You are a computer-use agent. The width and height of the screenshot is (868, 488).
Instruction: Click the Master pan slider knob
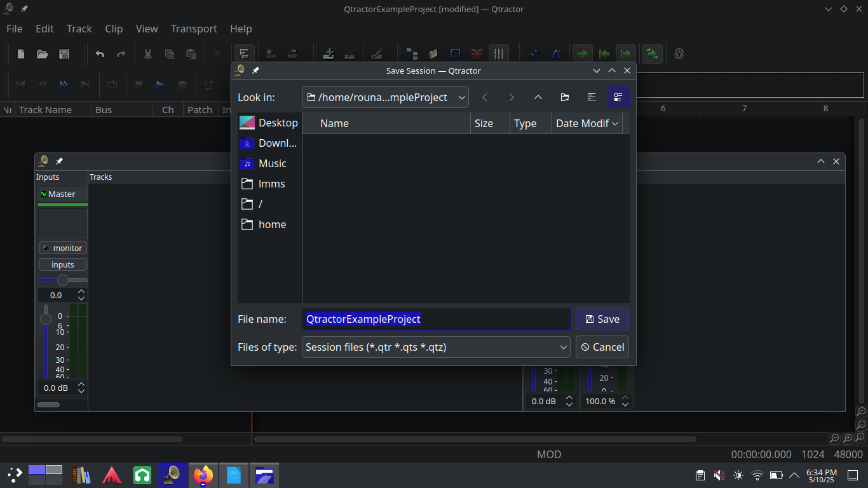(x=63, y=280)
